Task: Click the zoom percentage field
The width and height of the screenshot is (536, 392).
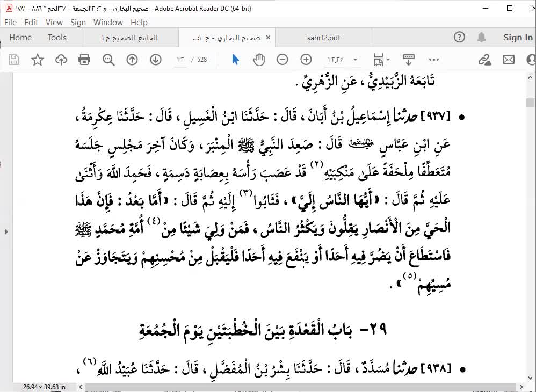Action: pyautogui.click(x=336, y=60)
